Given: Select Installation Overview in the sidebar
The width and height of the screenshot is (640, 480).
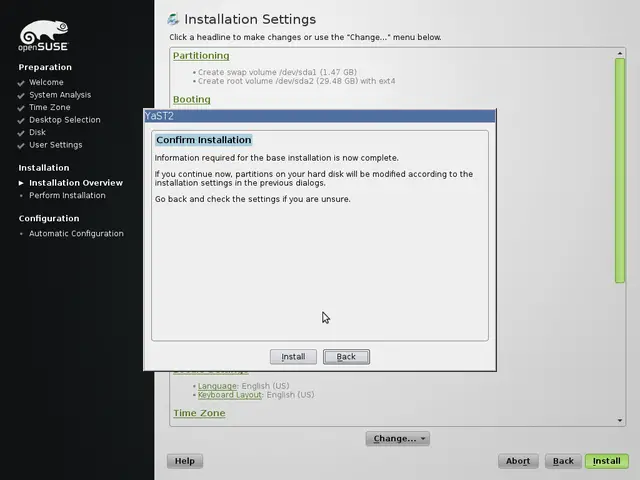Looking at the screenshot, I should 76,183.
